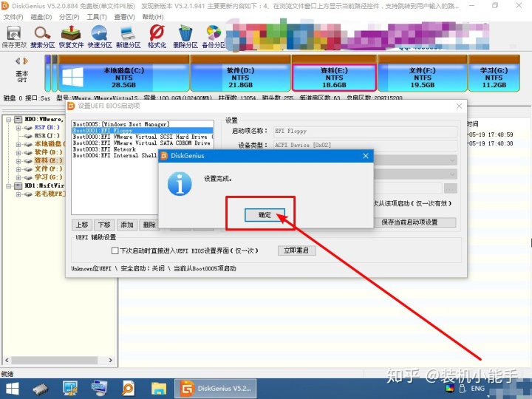Expand the 学习 (G:) tree node
Image resolution: width=532 pixels, height=399 pixels.
tap(18, 177)
